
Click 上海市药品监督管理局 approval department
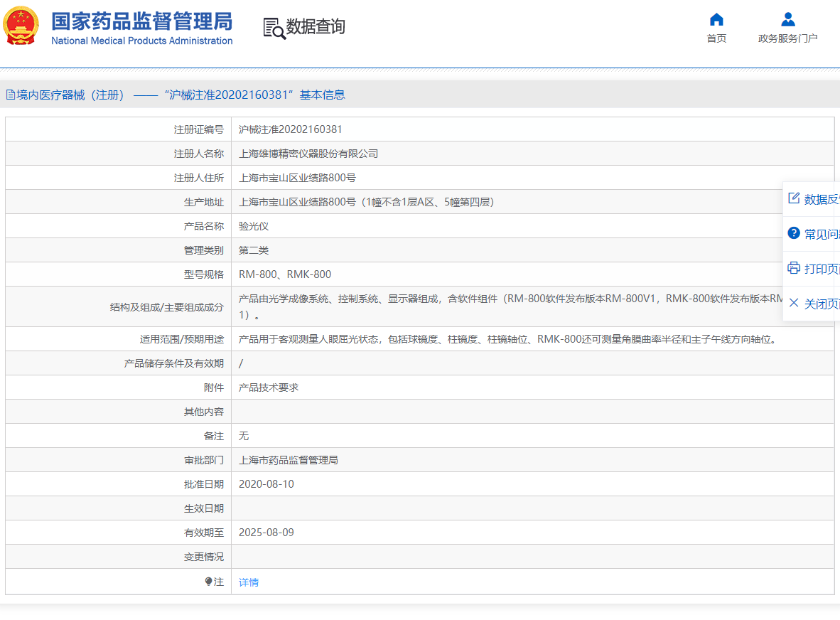pos(289,460)
